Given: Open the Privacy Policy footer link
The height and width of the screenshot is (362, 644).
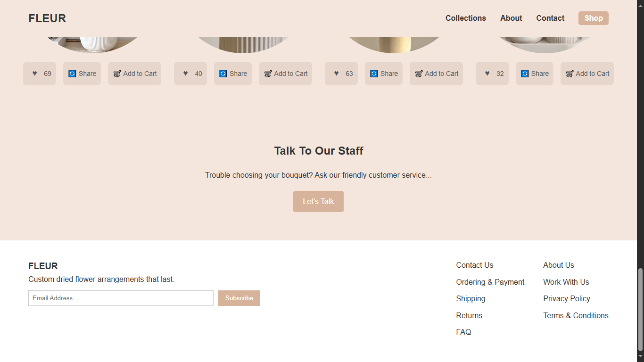Looking at the screenshot, I should tap(567, 298).
